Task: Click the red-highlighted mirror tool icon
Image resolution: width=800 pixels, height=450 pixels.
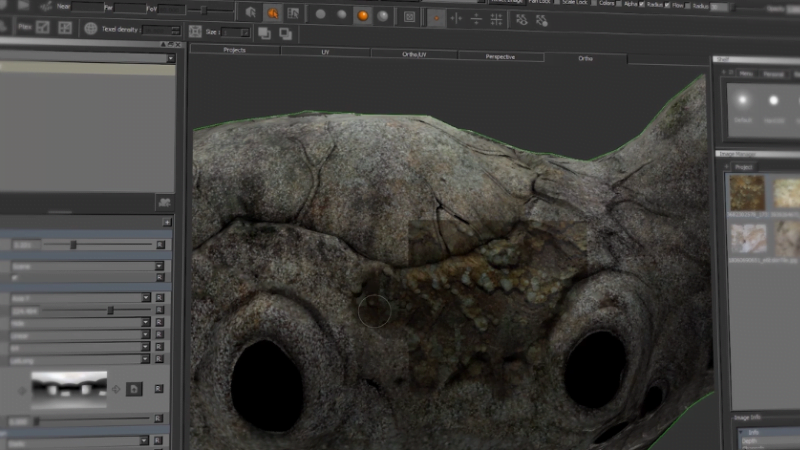Action: [x=436, y=17]
